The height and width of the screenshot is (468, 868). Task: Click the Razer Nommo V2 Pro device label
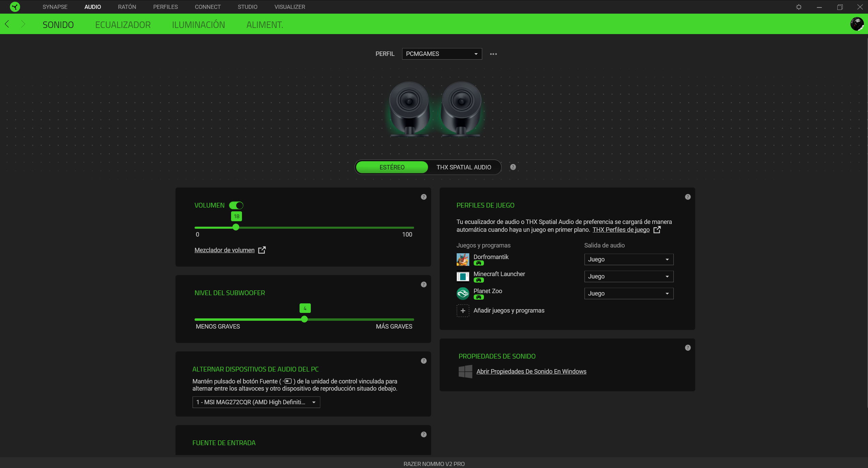coord(434,464)
